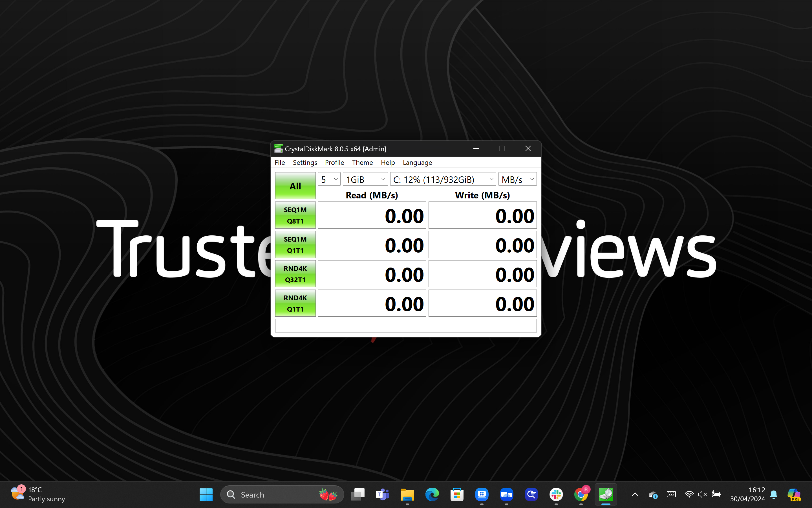Change the unit dropdown showing MB/s
The width and height of the screenshot is (812, 508).
point(517,179)
